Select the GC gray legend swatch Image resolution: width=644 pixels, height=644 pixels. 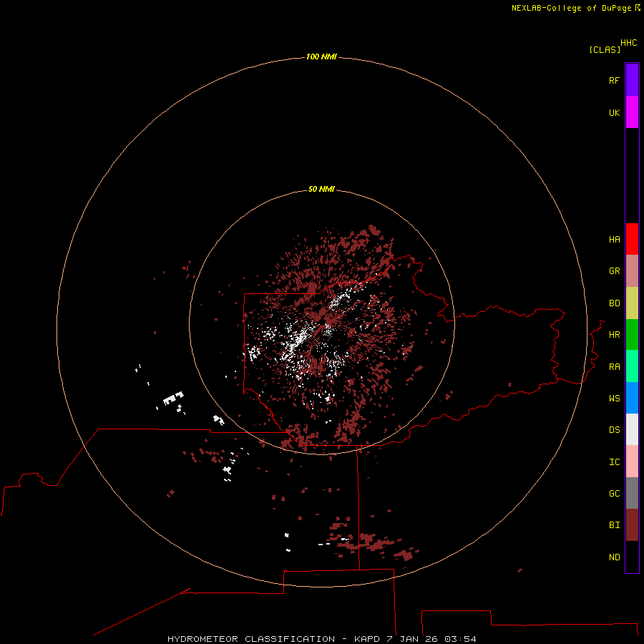632,493
